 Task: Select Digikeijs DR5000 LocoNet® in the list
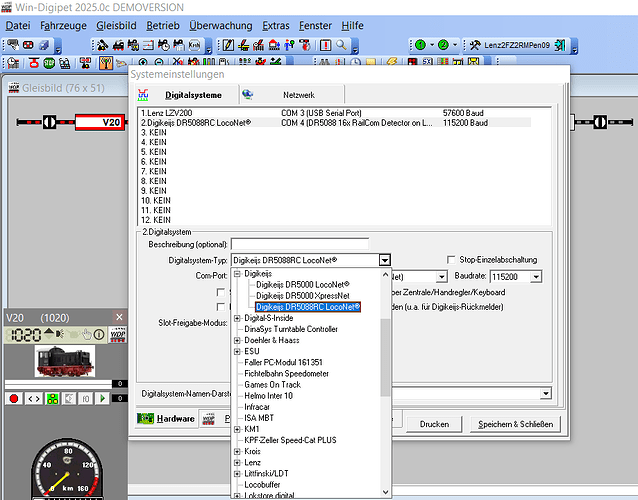click(303, 285)
